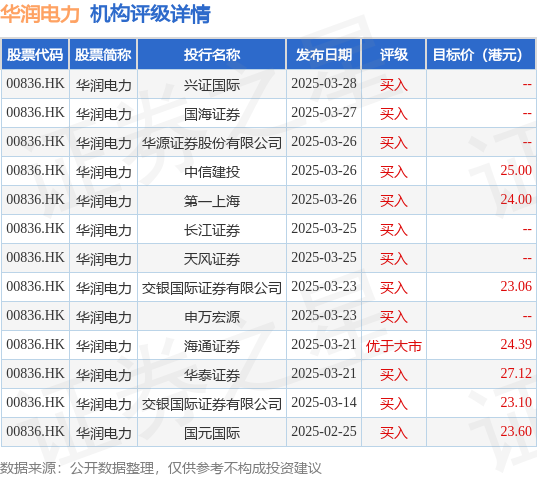Click the 买入 rating in 兴证国际 row
Screen dimensions: 537x477
coord(394,85)
